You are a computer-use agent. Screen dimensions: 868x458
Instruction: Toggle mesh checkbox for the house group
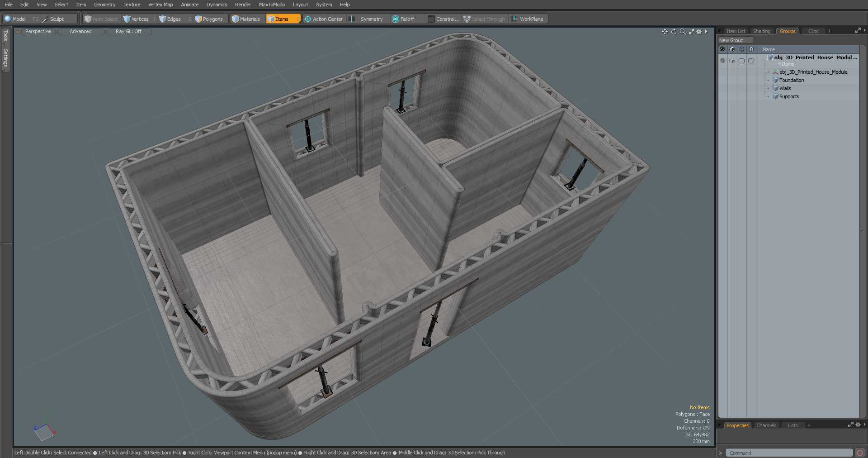(751, 61)
